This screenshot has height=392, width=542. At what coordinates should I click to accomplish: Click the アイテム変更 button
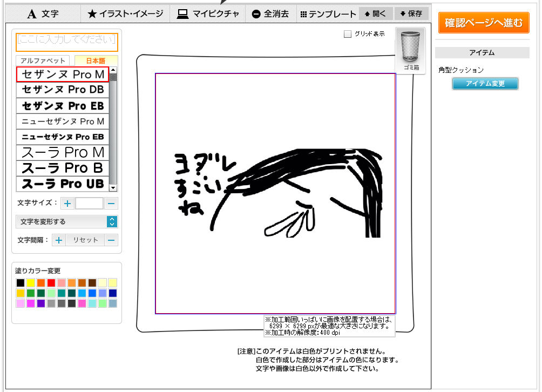coord(485,84)
